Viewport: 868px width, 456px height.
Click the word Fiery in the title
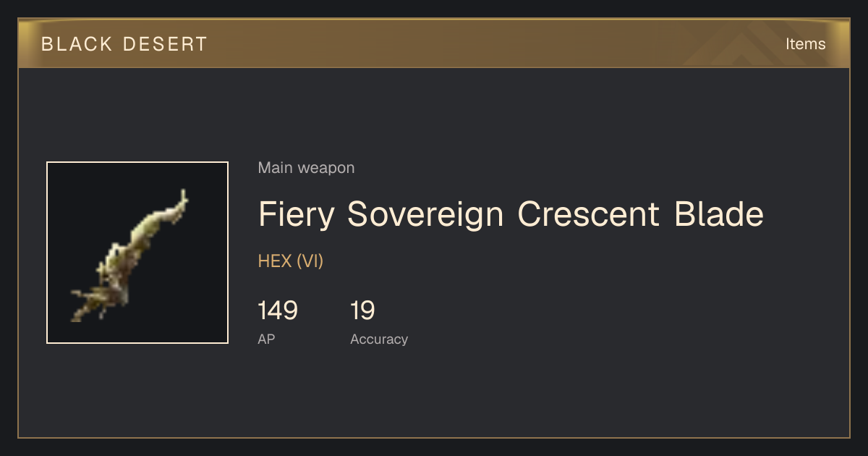click(x=297, y=214)
